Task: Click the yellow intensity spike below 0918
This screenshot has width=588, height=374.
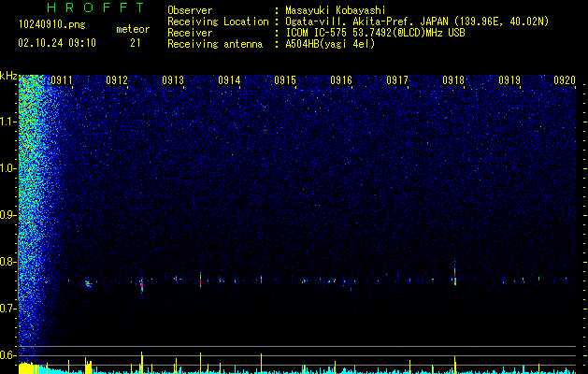Action: pos(455,365)
